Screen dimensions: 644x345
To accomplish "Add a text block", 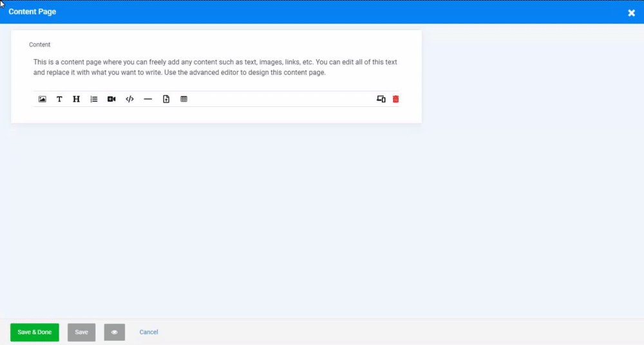I will coord(59,99).
